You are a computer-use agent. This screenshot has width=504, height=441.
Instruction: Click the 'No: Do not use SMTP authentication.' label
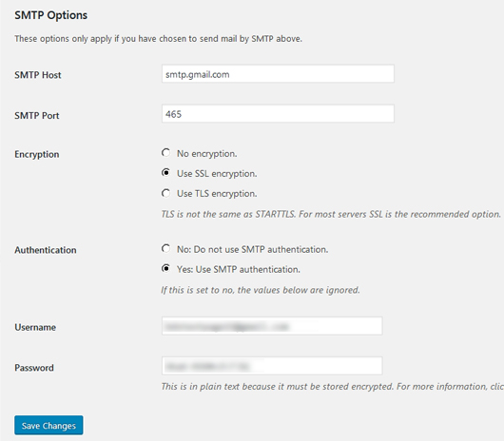(253, 250)
